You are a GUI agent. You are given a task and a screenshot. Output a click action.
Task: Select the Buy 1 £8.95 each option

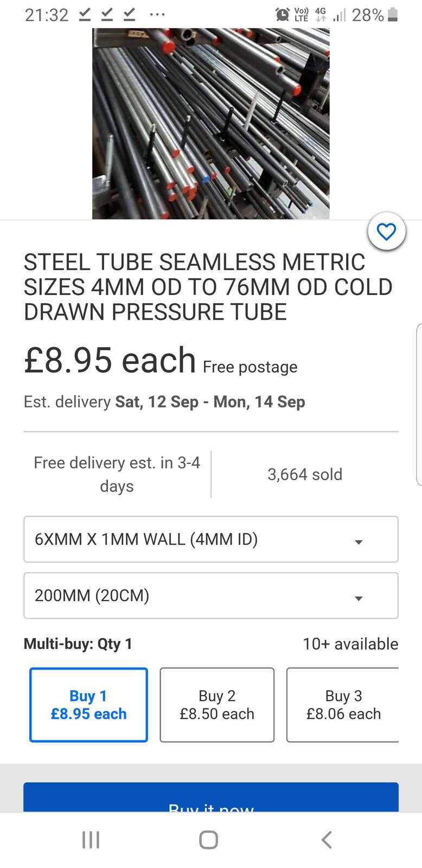pos(88,705)
